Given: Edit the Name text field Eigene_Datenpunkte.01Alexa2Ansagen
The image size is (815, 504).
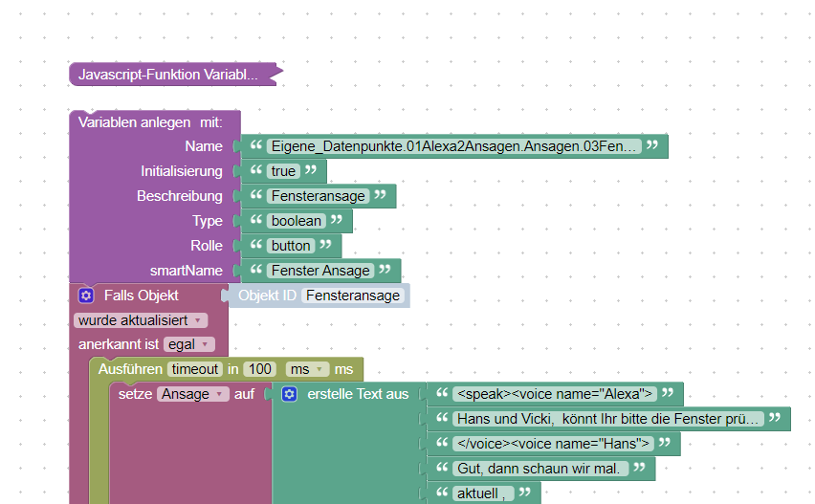Looking at the screenshot, I should tap(453, 146).
